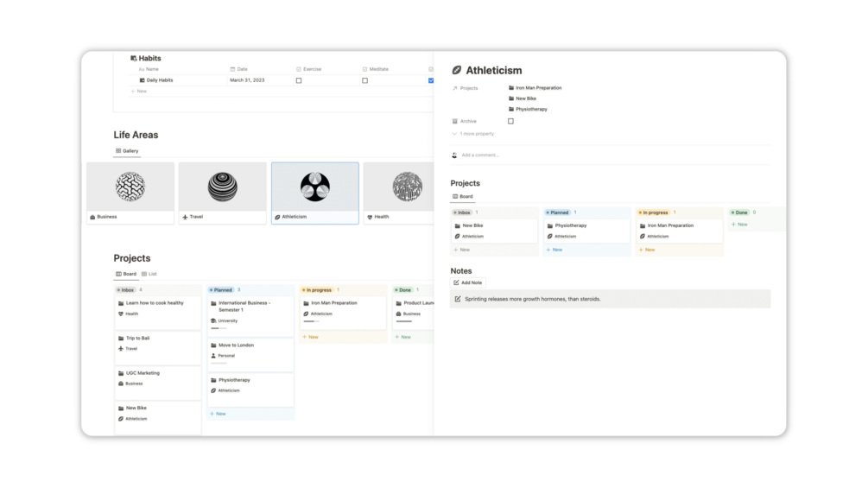Click the briefcase icon on Business card
The width and height of the screenshot is (868, 488).
92,217
